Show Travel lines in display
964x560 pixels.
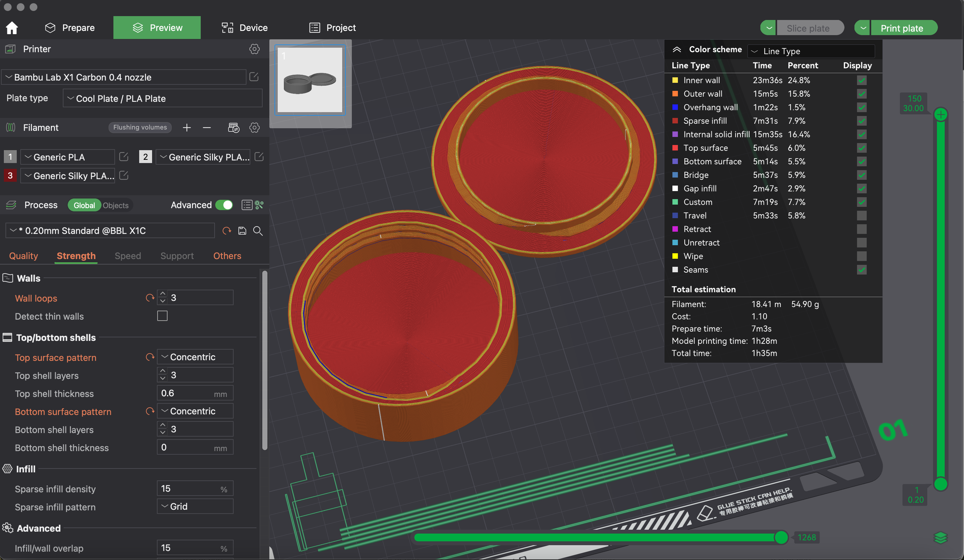(862, 216)
